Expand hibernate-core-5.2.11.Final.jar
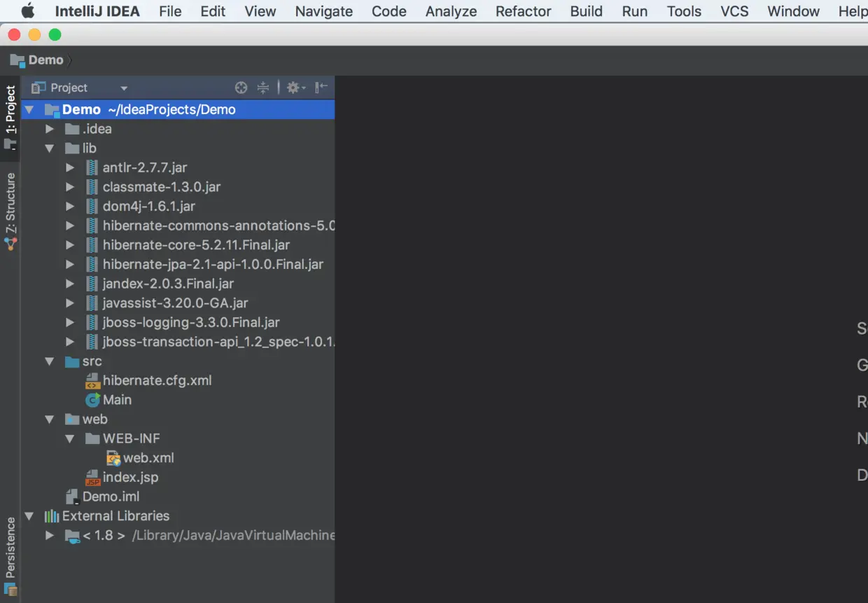This screenshot has height=603, width=868. [70, 245]
